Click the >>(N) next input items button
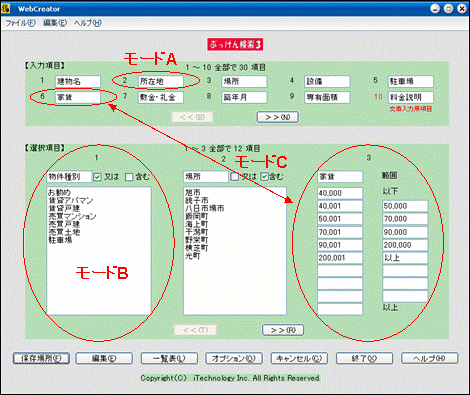This screenshot has height=395, width=470. (x=278, y=117)
